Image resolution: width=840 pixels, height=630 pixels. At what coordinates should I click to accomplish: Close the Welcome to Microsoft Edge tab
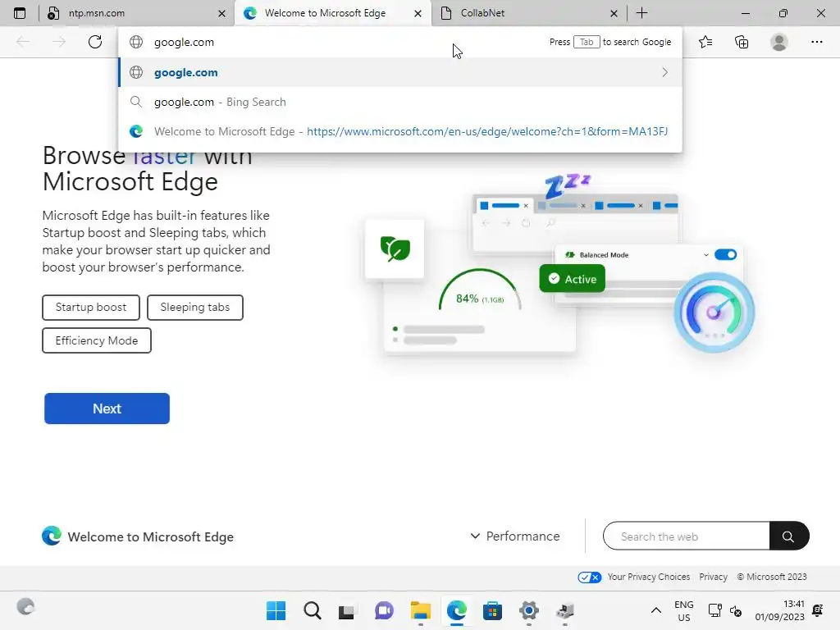click(418, 13)
